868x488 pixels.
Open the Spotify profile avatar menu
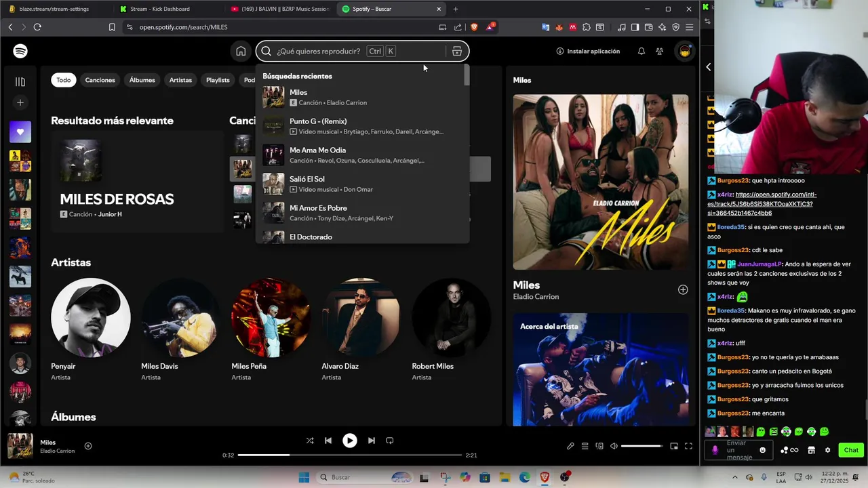(685, 52)
